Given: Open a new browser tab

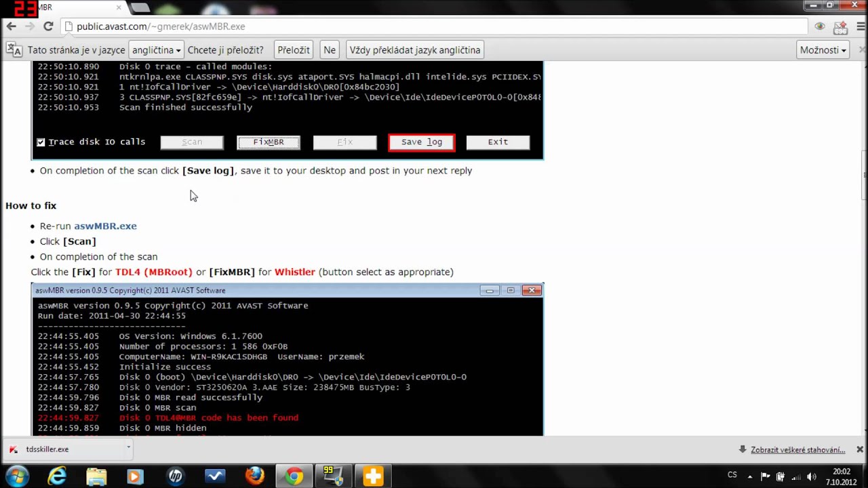Looking at the screenshot, I should (140, 7).
